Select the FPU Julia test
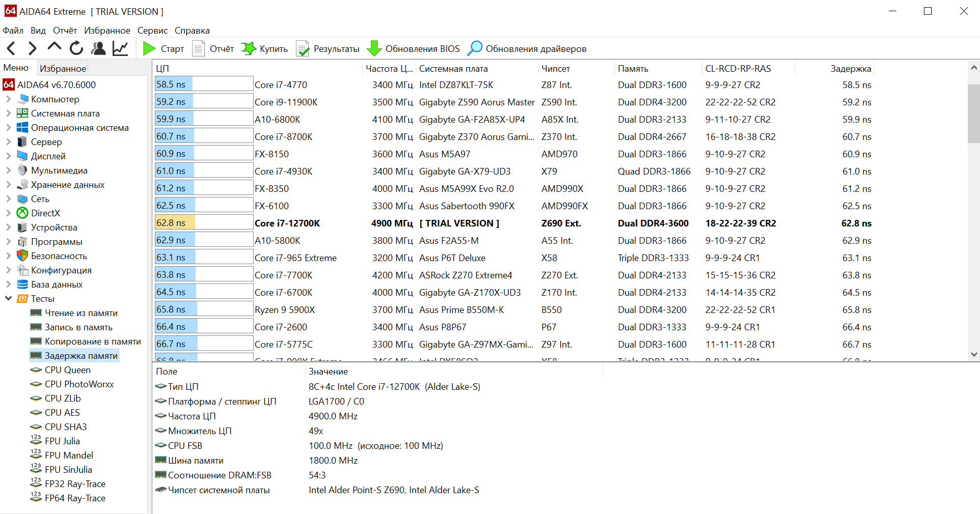The height and width of the screenshot is (514, 980). (x=62, y=441)
